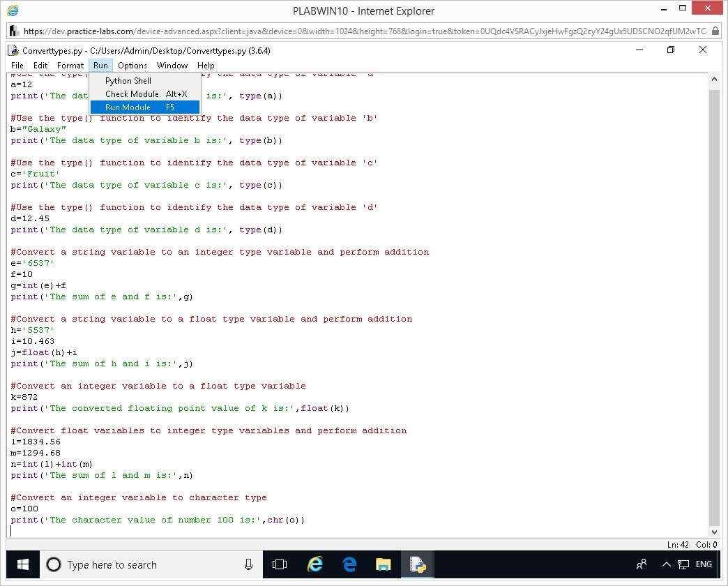Image resolution: width=728 pixels, height=586 pixels.
Task: Open the Options menu
Action: coord(132,66)
